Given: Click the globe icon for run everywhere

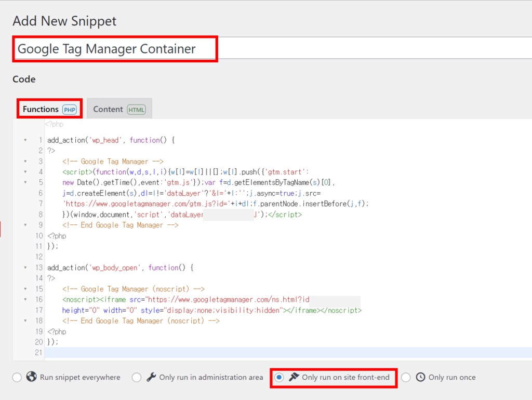Looking at the screenshot, I should click(32, 377).
